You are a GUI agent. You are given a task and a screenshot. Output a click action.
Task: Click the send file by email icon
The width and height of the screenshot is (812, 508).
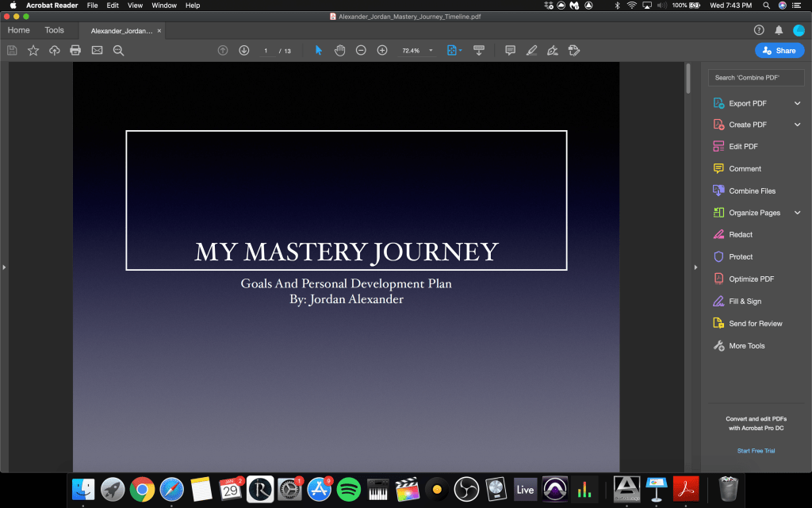97,50
